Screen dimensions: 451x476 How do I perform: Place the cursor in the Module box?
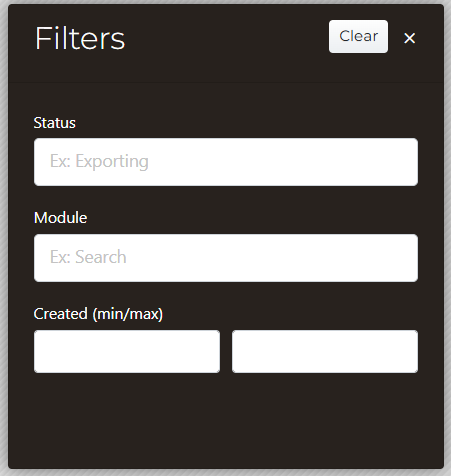pos(226,258)
